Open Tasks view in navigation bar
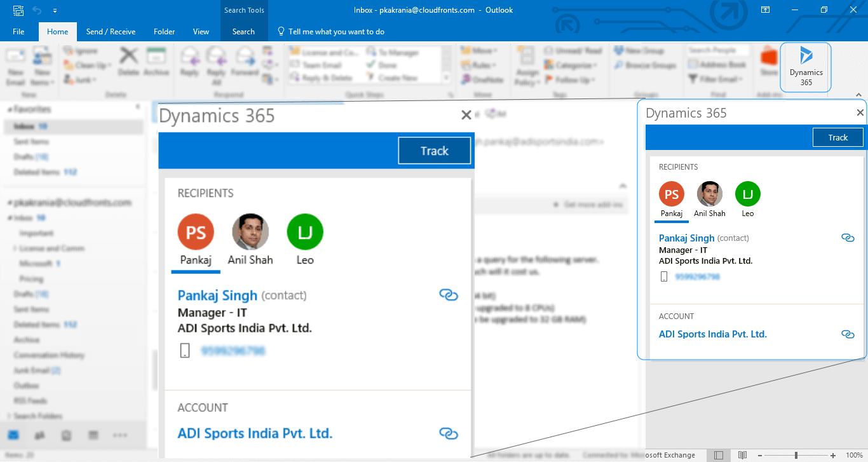The height and width of the screenshot is (462, 868). point(66,435)
